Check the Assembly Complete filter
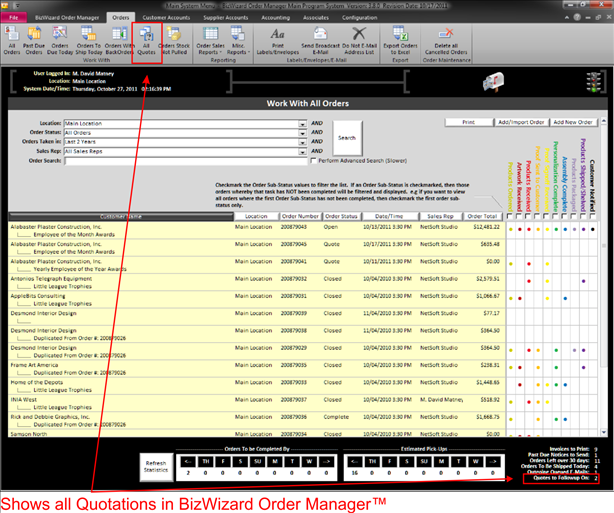Image resolution: width=614 pixels, height=513 pixels. click(x=564, y=216)
